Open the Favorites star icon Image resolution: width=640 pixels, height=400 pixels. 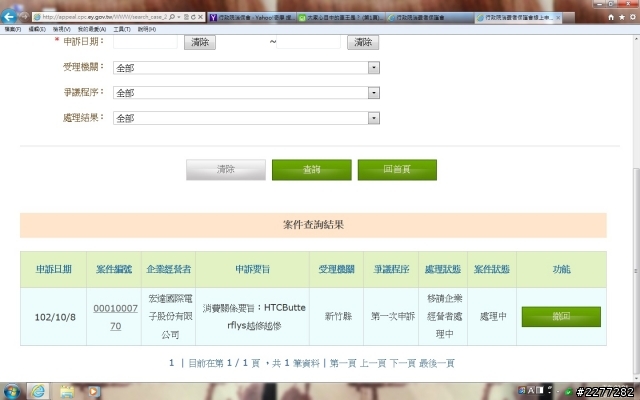(x=622, y=17)
